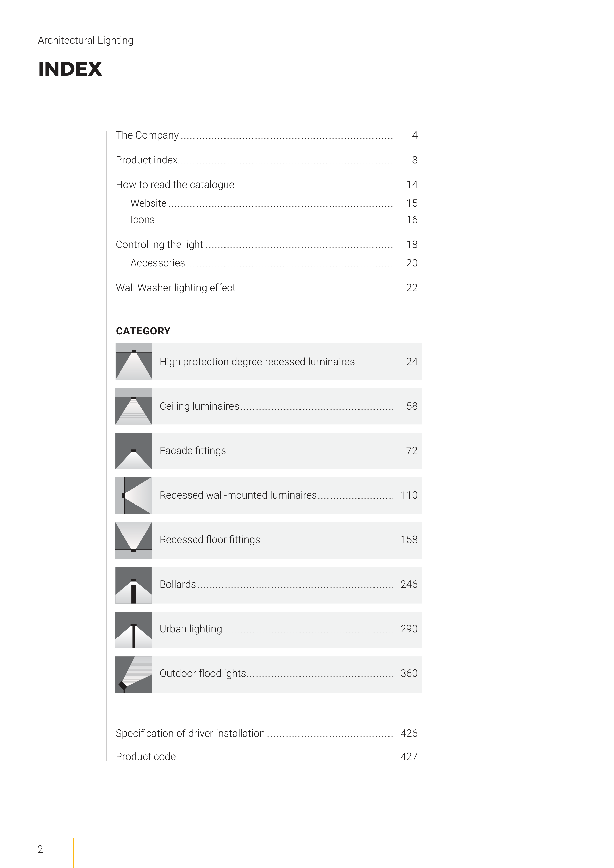Select the Accessories sub-entry
The image size is (614, 868).
click(158, 263)
